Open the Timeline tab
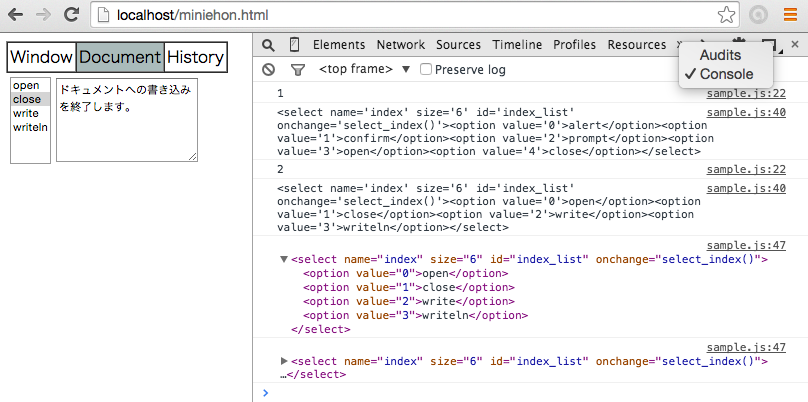 click(x=517, y=45)
